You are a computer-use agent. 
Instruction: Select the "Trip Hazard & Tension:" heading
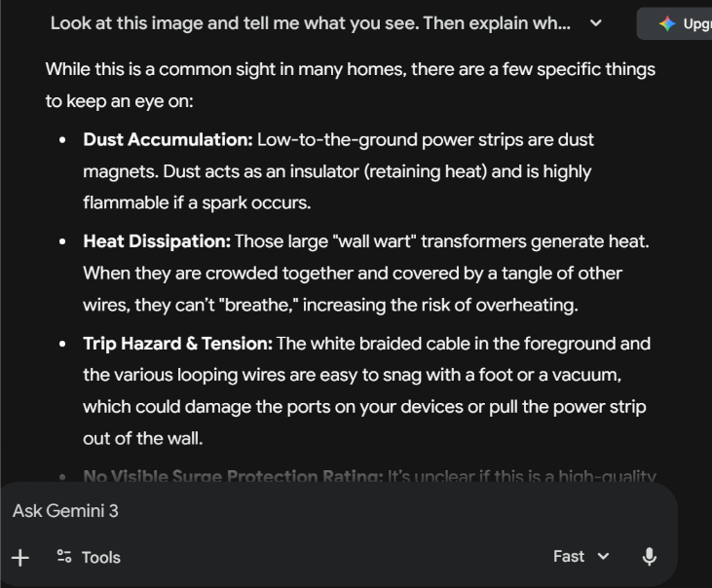point(179,344)
